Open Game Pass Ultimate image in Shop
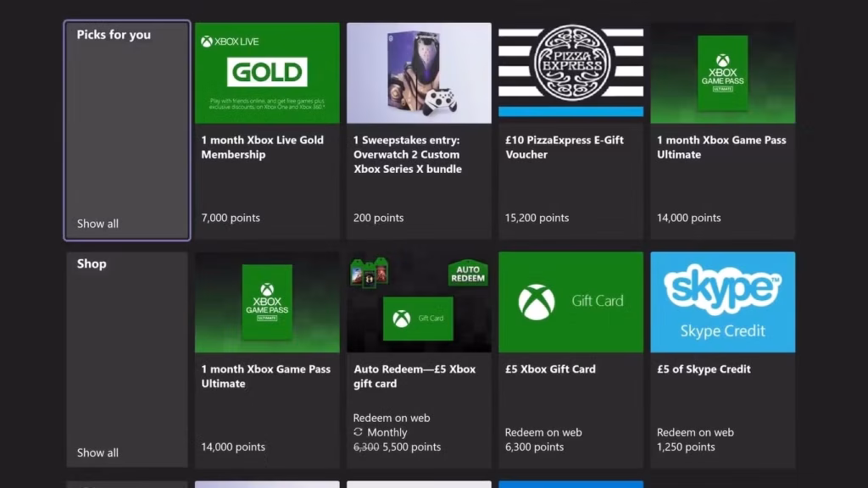Screen dimensions: 868x488 (267, 302)
